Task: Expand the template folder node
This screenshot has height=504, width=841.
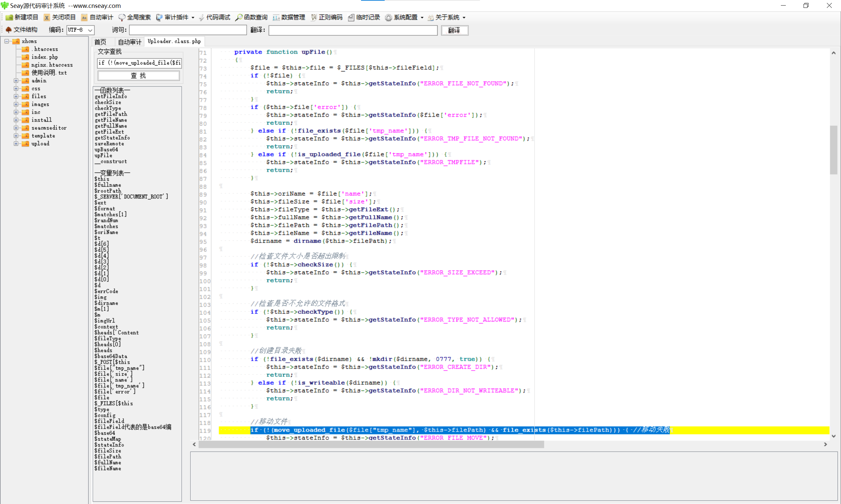Action: [x=16, y=136]
